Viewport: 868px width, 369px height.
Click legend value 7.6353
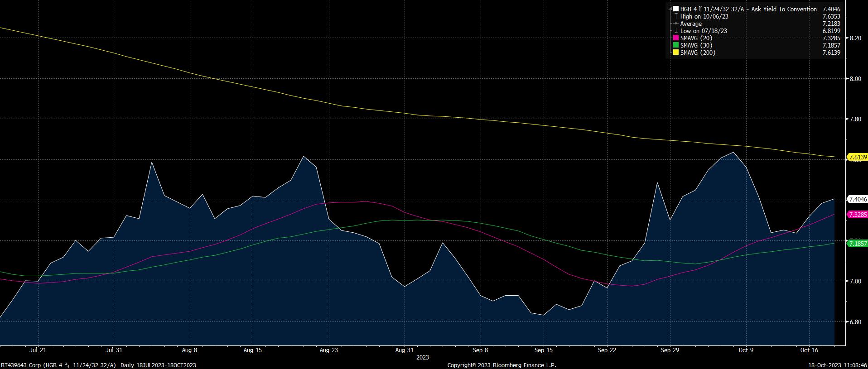tap(831, 16)
